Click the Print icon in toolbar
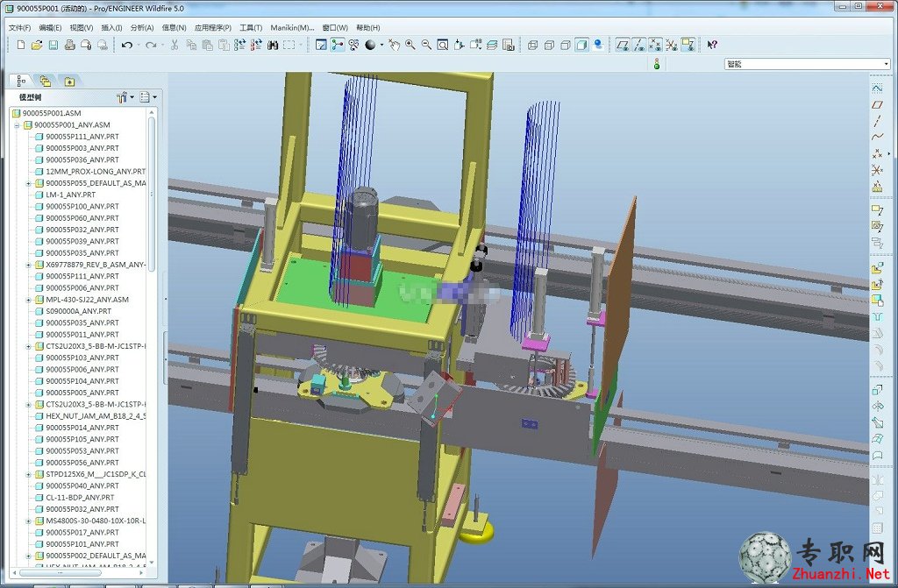Screen dimensions: 898x588 (x=70, y=45)
